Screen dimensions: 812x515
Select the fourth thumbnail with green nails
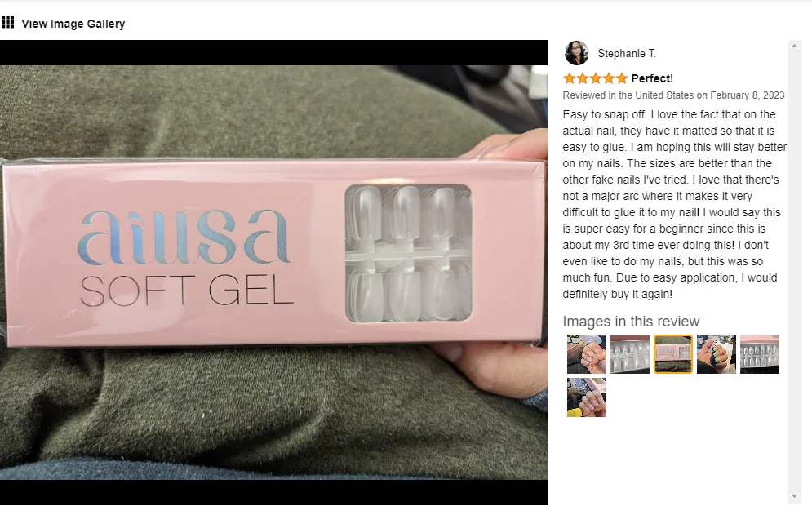pyautogui.click(x=717, y=354)
